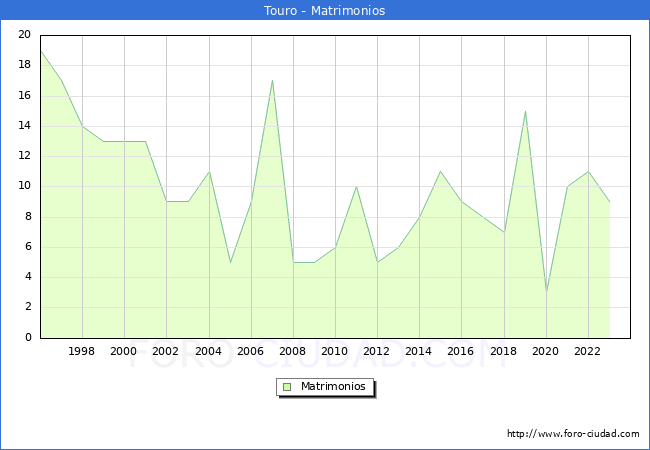Click the 2011 peak at value 10
This screenshot has height=450, width=650.
tap(357, 186)
